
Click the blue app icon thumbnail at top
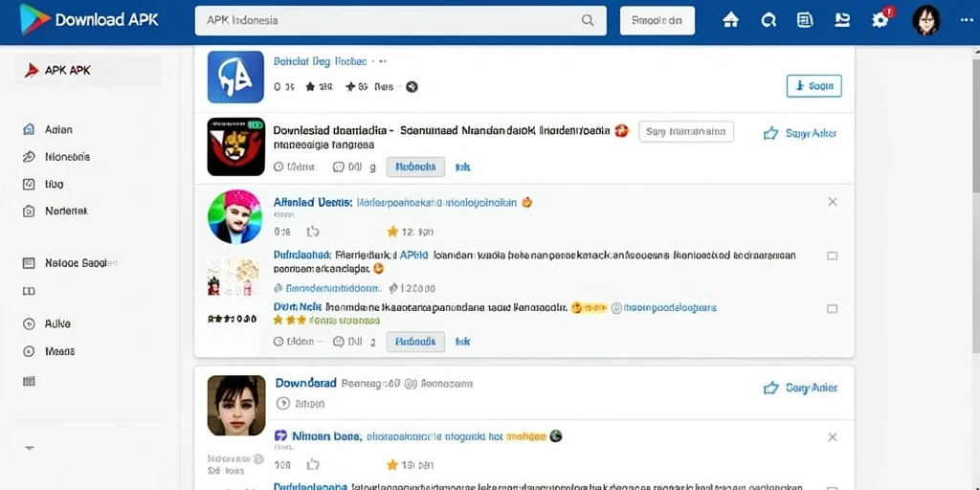pos(235,77)
